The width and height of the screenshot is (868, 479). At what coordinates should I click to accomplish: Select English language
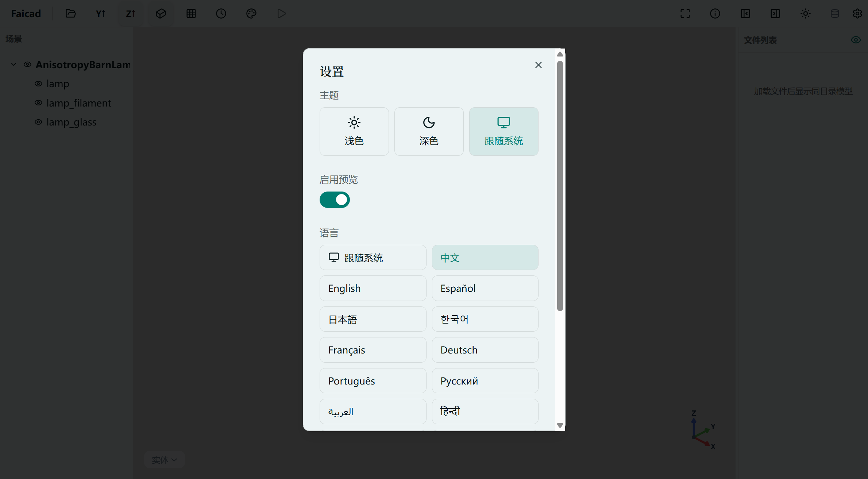coord(373,288)
